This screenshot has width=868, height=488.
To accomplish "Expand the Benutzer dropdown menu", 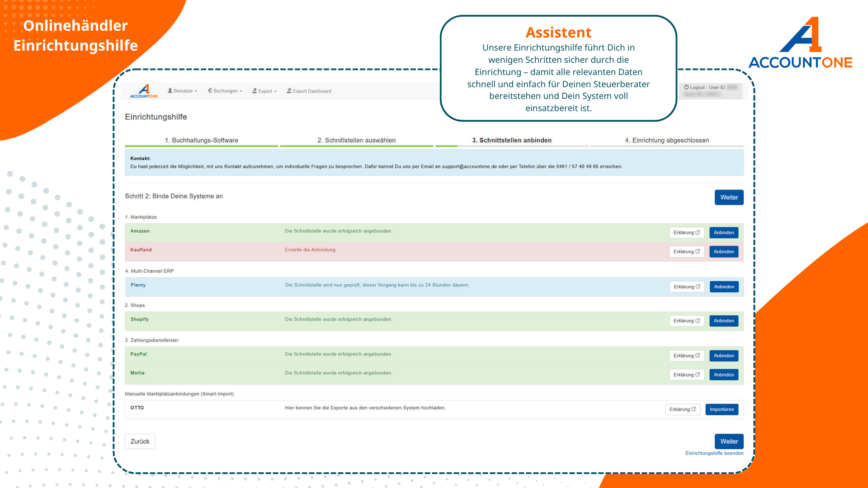I will pyautogui.click(x=183, y=91).
